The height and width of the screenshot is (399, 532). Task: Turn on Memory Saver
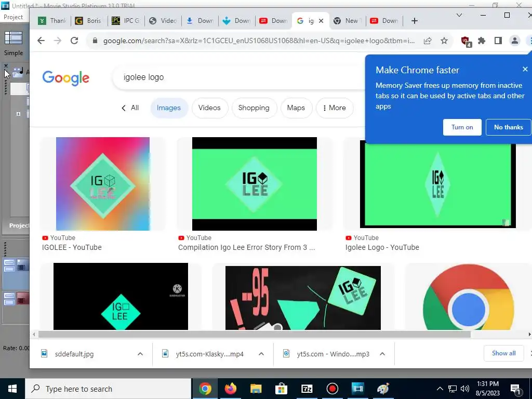pos(462,127)
